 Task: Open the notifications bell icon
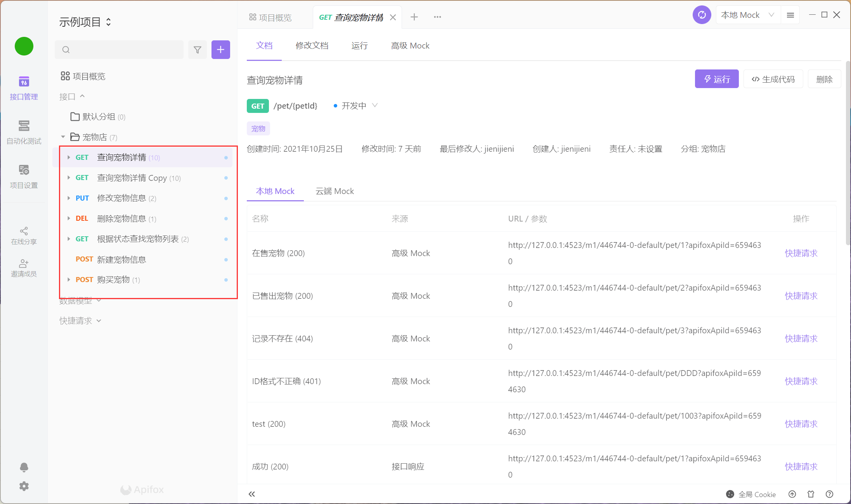[x=24, y=468]
